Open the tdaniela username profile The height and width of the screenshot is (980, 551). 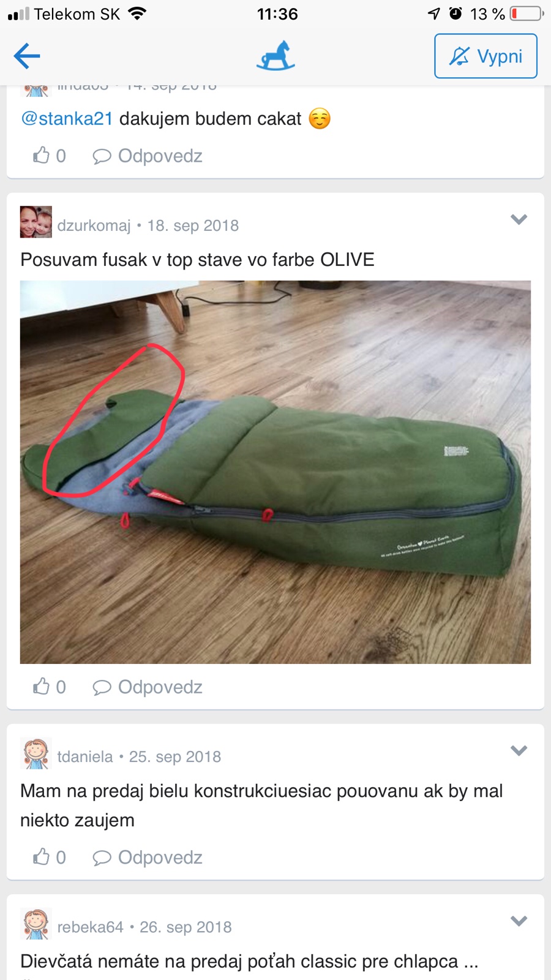(x=85, y=756)
